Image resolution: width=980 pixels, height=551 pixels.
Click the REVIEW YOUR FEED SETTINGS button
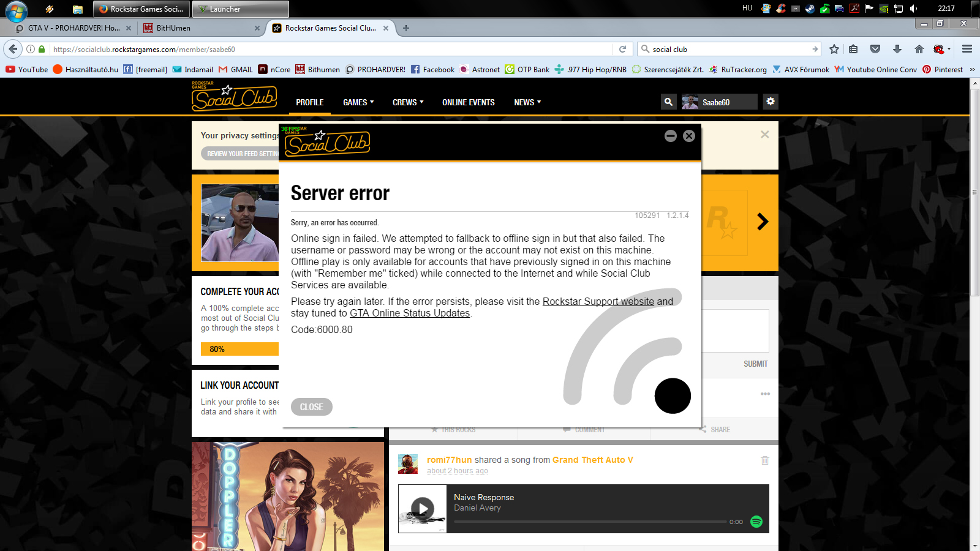click(240, 154)
